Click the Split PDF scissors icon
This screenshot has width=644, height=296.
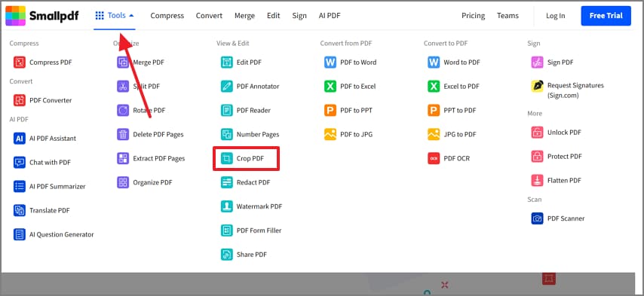point(123,86)
